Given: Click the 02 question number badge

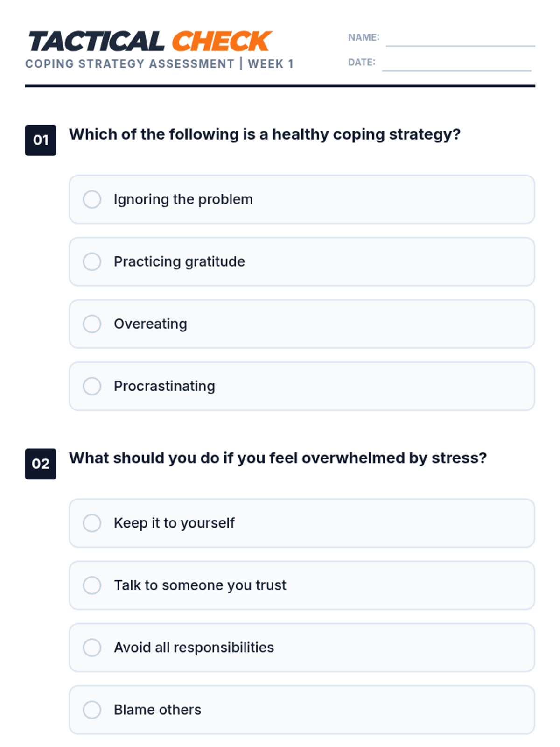Looking at the screenshot, I should click(41, 464).
